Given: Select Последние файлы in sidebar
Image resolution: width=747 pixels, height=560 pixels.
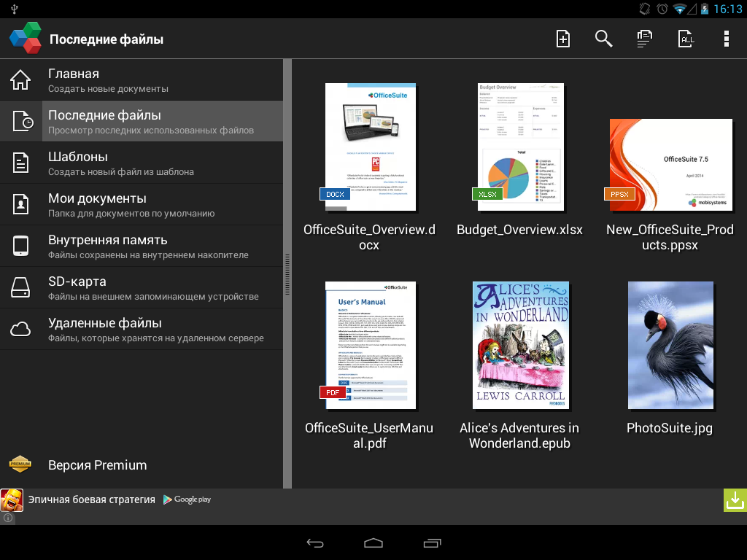Looking at the screenshot, I should [142, 122].
